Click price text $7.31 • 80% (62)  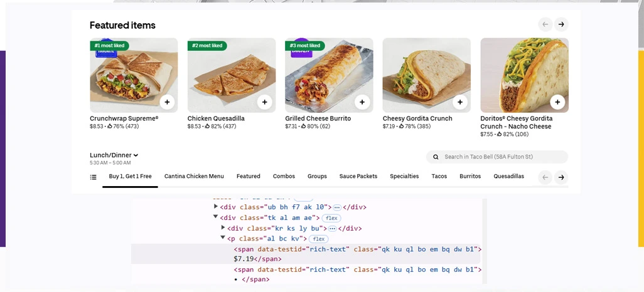(308, 127)
